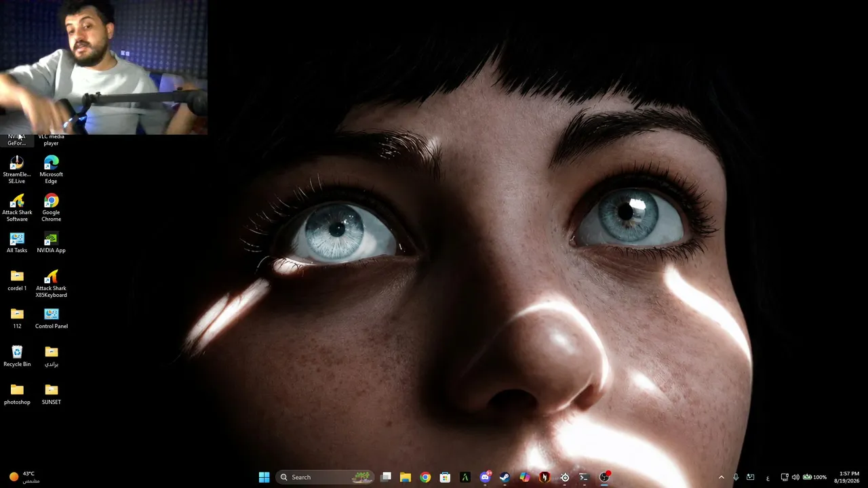Open Microsoft Store from the taskbar
This screenshot has width=868, height=488.
pos(445,477)
